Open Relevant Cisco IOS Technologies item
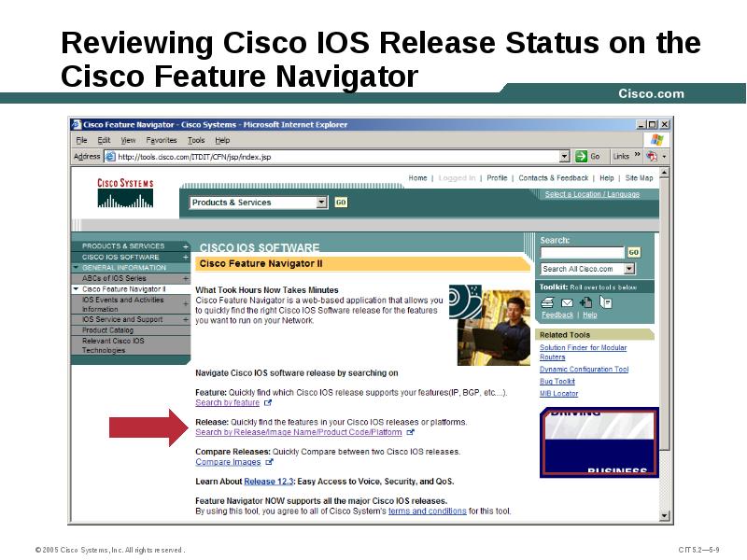Screen dimensions: 747x560 pyautogui.click(x=113, y=345)
